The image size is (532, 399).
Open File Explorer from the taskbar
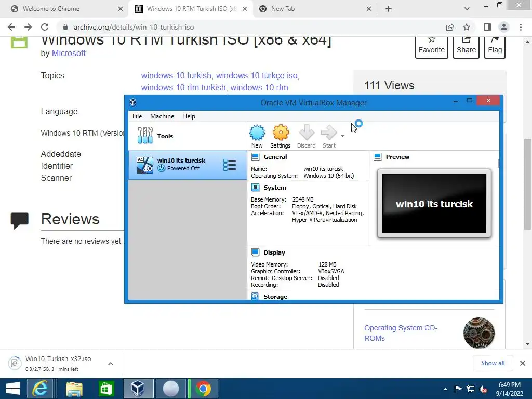click(74, 389)
